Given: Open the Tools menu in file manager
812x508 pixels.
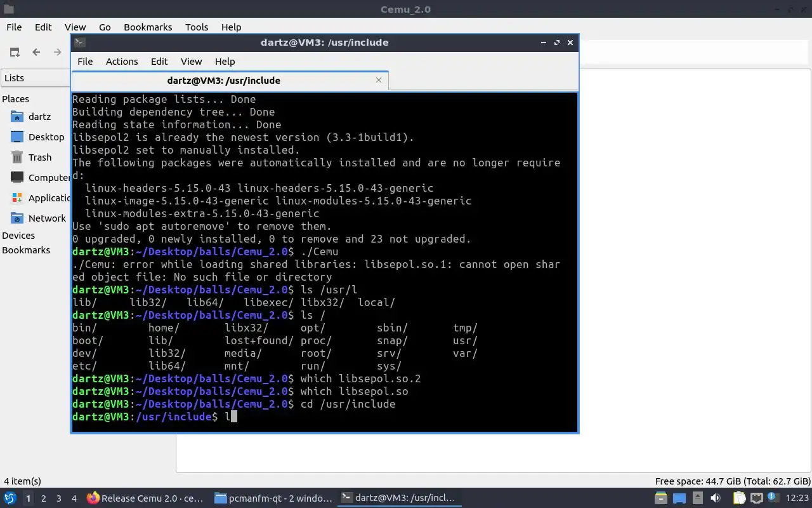Looking at the screenshot, I should (197, 27).
